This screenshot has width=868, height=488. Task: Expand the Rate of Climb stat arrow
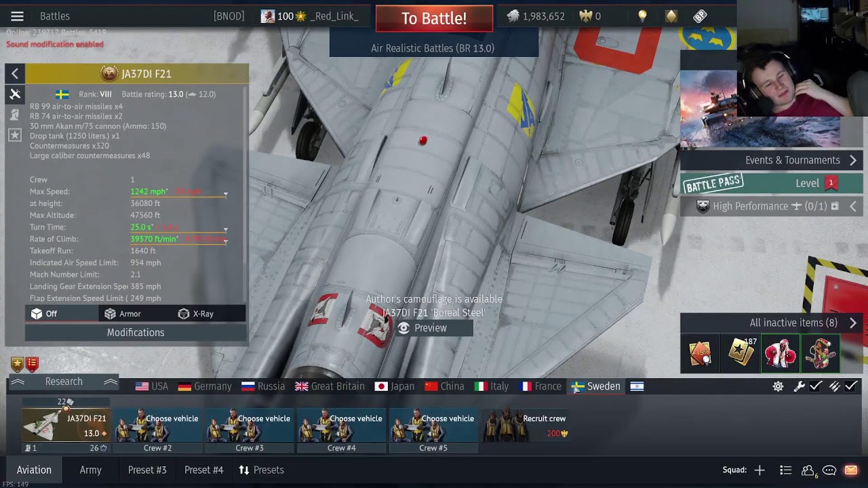pyautogui.click(x=225, y=241)
